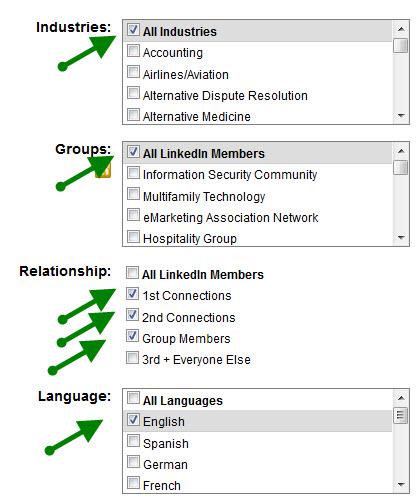The image size is (420, 504).
Task: Enable the Airlines/Aviation checkbox
Action: 133,72
